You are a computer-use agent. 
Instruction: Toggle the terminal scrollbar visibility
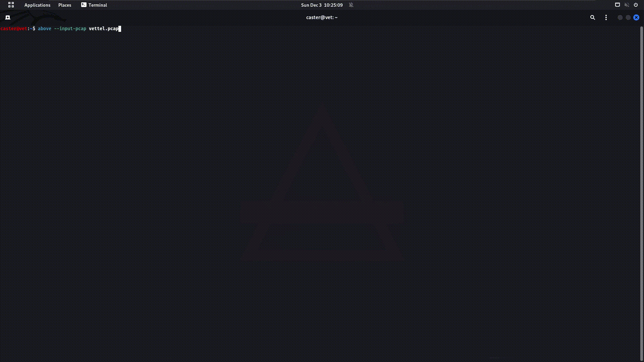point(606,17)
